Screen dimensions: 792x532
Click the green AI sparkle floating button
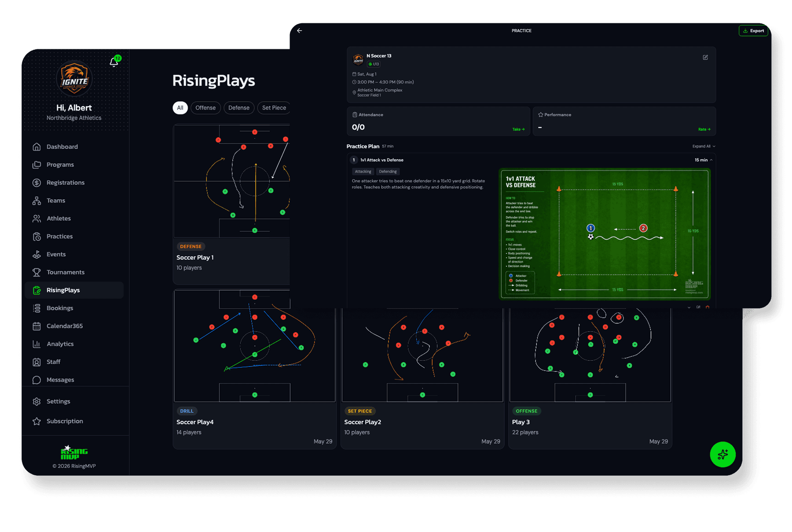point(722,455)
